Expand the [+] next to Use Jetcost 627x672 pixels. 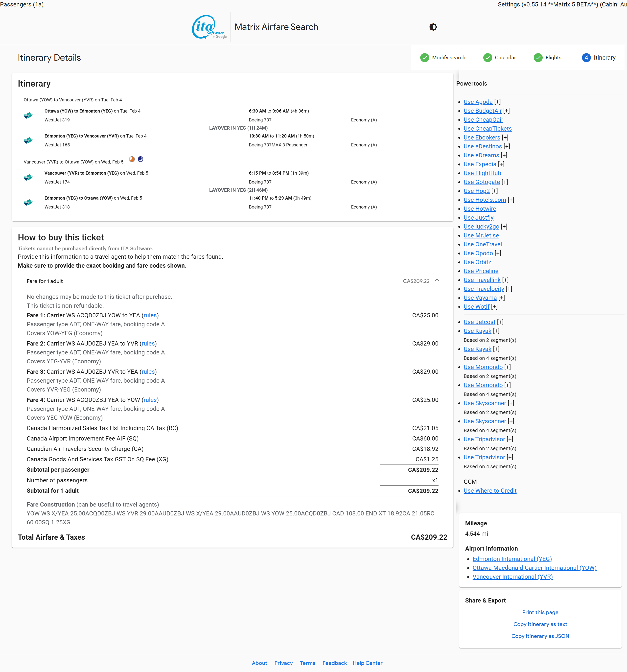point(500,322)
